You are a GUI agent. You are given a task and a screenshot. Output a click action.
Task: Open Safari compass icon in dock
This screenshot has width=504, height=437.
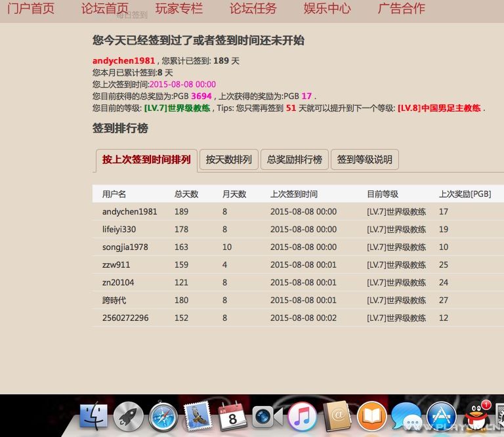[163, 417]
